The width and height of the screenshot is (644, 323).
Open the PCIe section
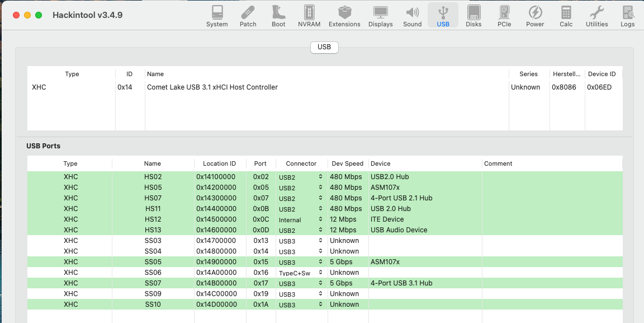(x=504, y=16)
